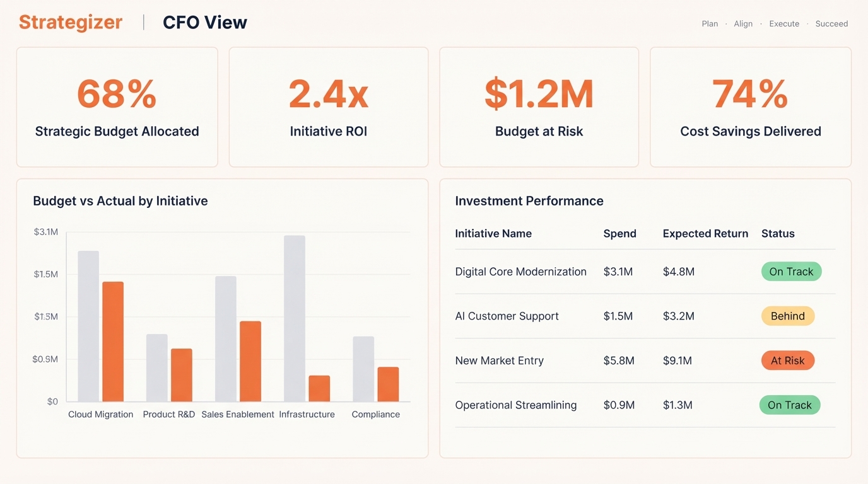Click the On Track badge for Digital Core Modernization
Viewport: 868px width, 484px height.
click(x=791, y=272)
